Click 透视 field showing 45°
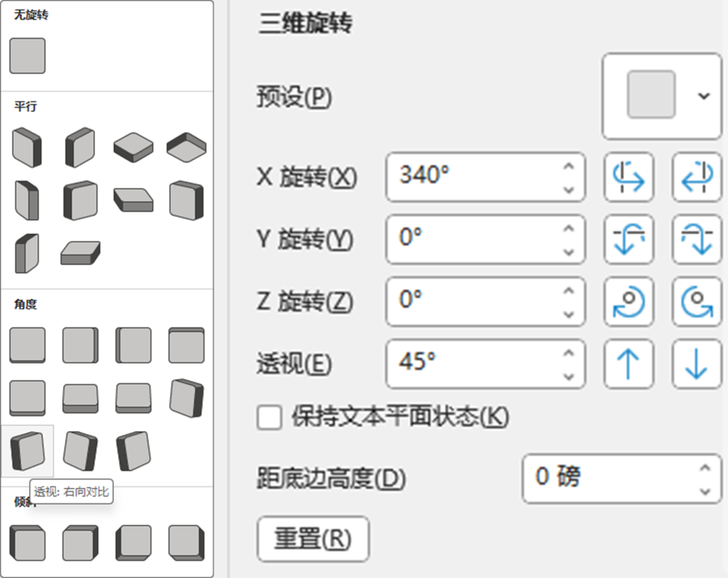 (485, 364)
